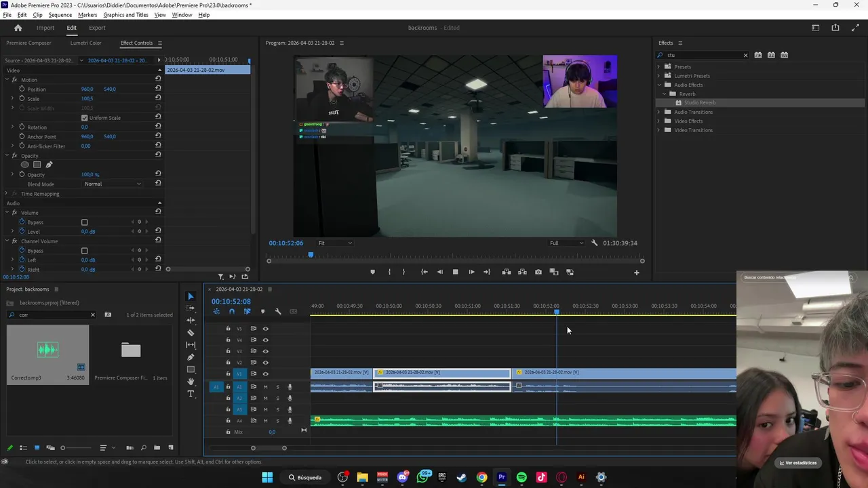Go to the Home screen icon

18,28
